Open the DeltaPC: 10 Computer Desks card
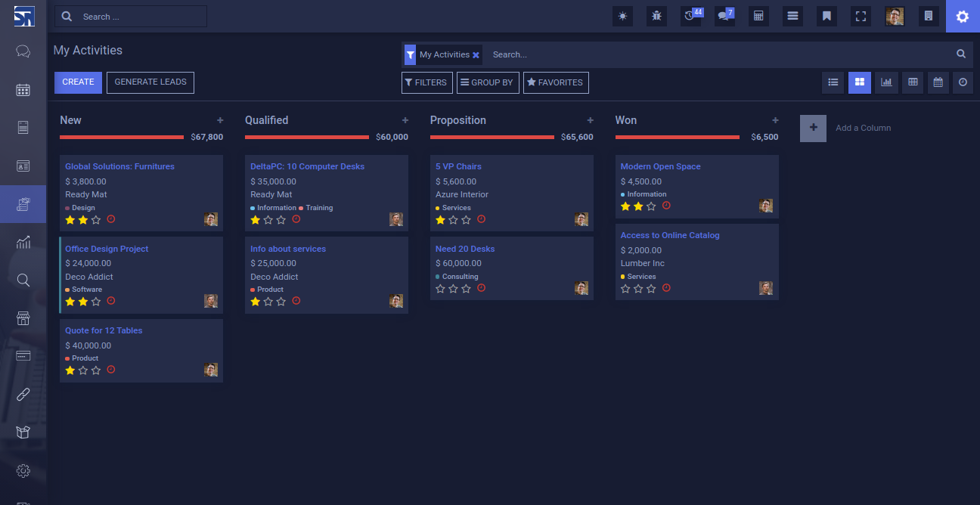 (x=307, y=166)
